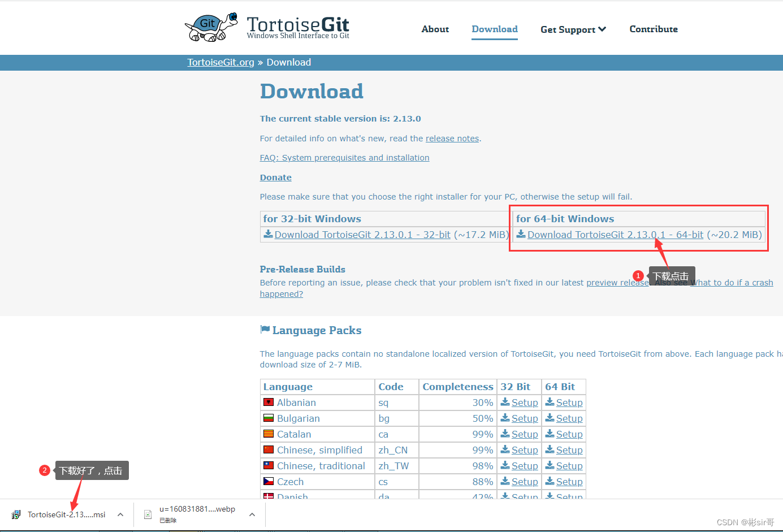
Task: Click the webp file icon in downloads bar
Action: point(148,514)
